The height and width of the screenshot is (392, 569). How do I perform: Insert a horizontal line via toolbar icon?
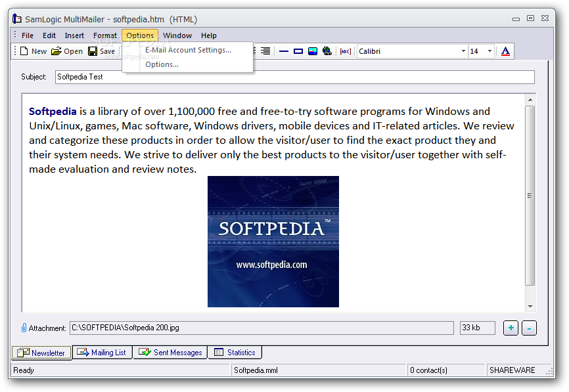click(284, 51)
